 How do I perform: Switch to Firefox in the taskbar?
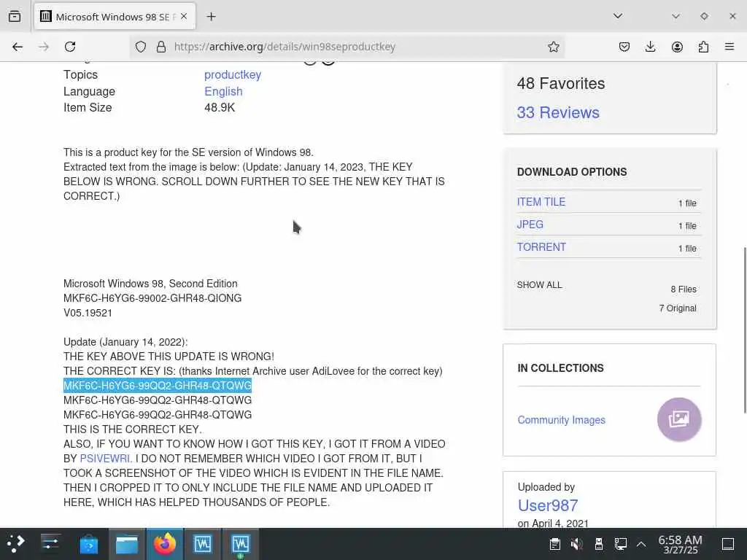tap(165, 544)
